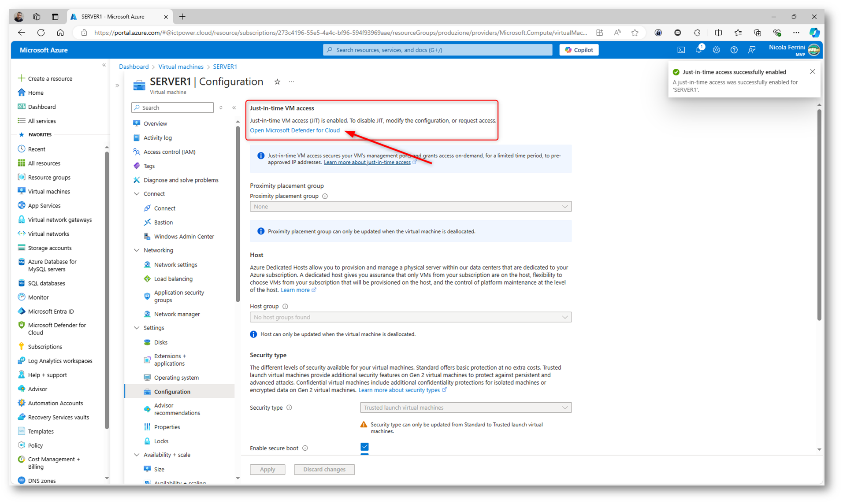This screenshot has height=504, width=843.
Task: Click the Disks icon under Settings
Action: point(147,342)
